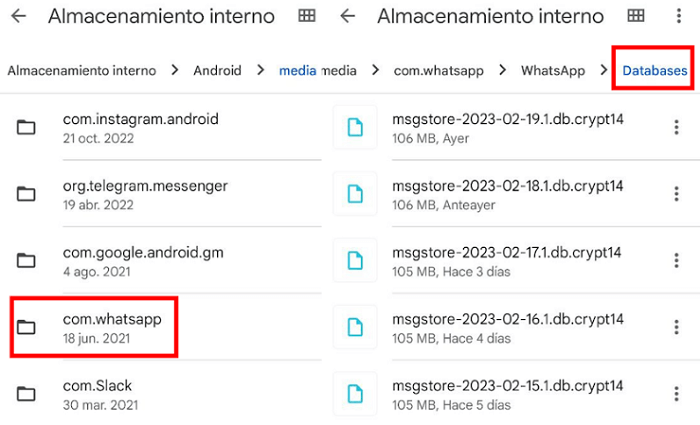Viewport: 700px width, 425px height.
Task: Tap the left 'Almacenamiento interno' title
Action: click(x=161, y=17)
